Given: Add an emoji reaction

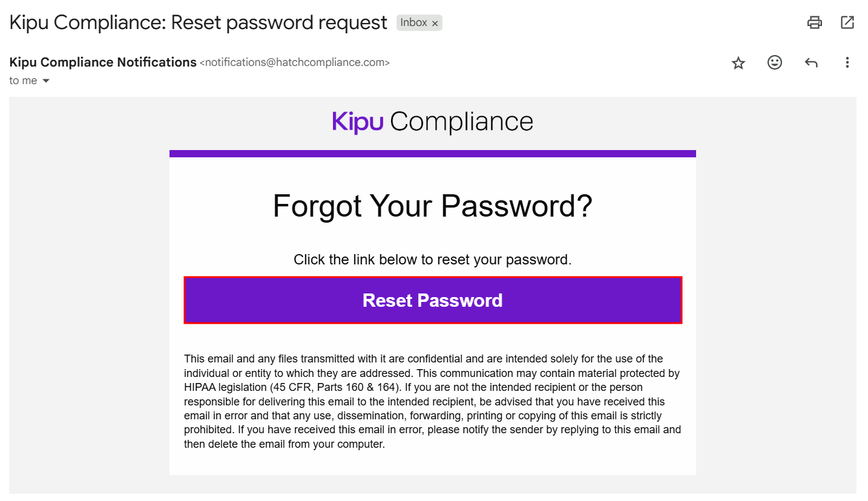Looking at the screenshot, I should click(775, 62).
